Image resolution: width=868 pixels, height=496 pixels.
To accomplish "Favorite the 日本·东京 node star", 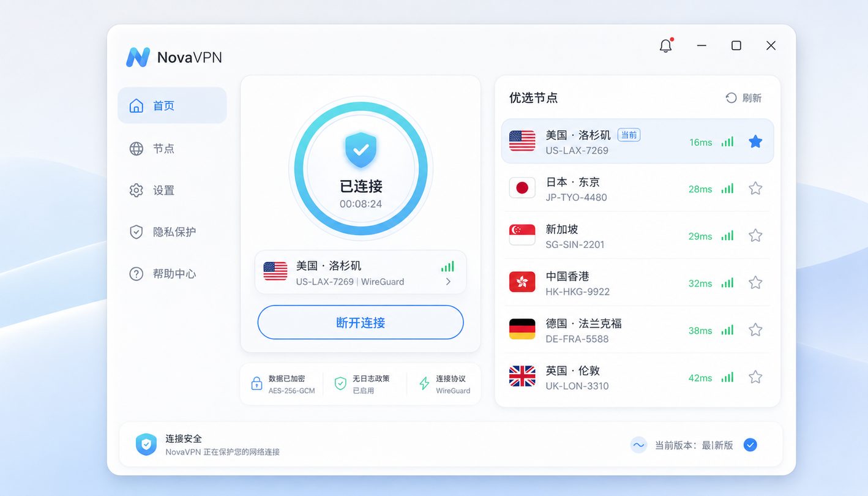I will tap(755, 189).
